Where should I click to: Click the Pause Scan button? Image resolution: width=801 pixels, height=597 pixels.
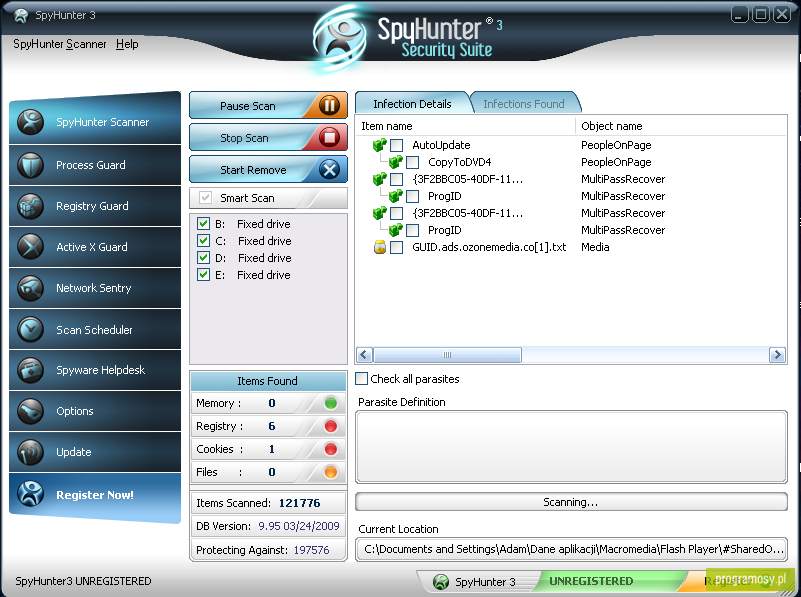pyautogui.click(x=268, y=106)
